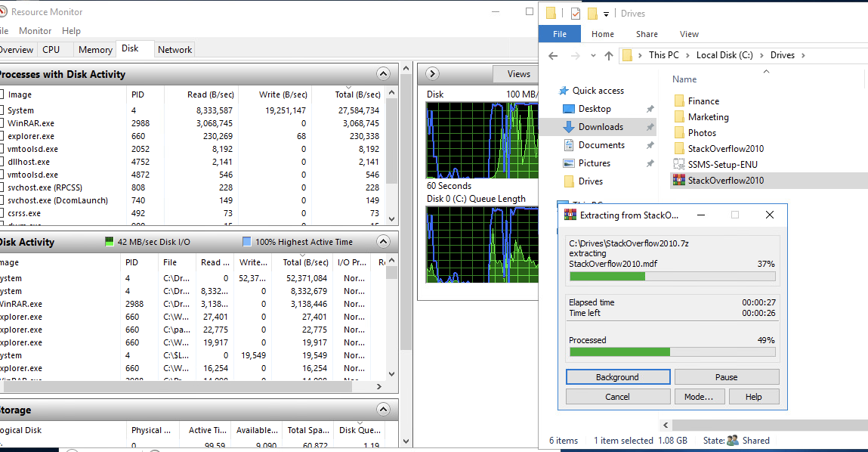The height and width of the screenshot is (452, 868).
Task: Click the Quick access star icon
Action: click(x=564, y=90)
